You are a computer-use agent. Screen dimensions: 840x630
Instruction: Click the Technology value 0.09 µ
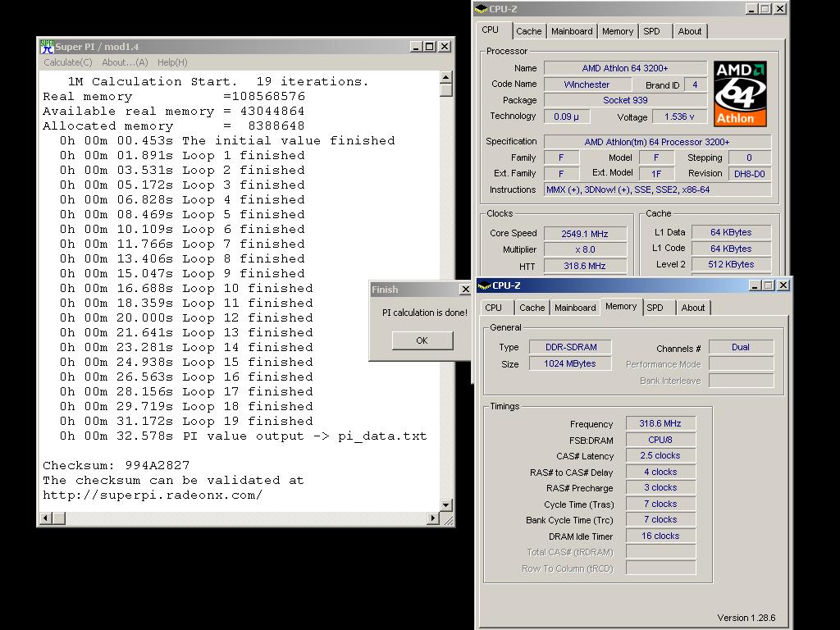pyautogui.click(x=567, y=116)
